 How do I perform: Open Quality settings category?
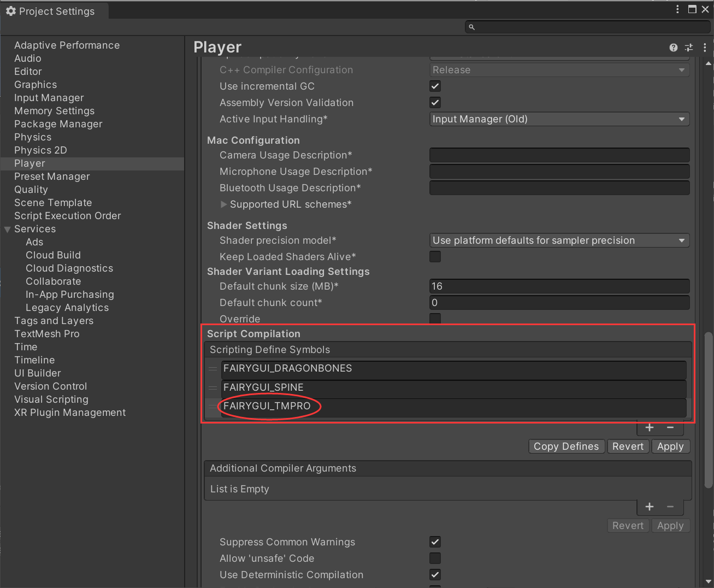(x=31, y=190)
